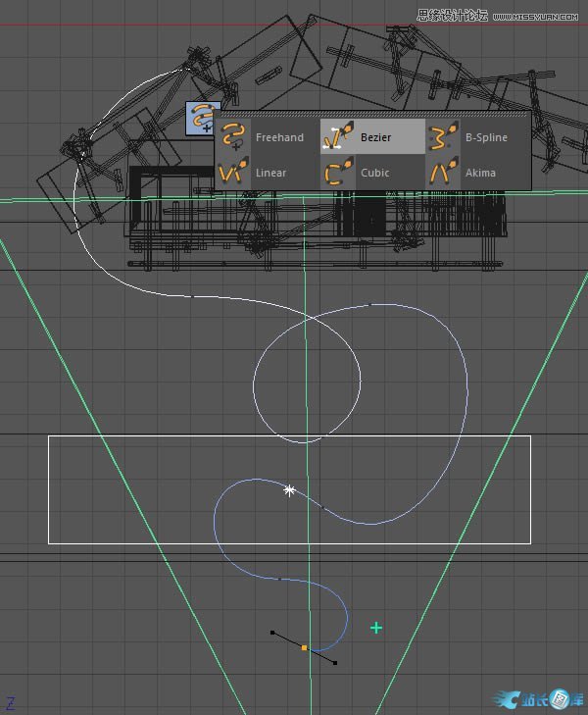Screen dimensions: 588x715
Task: Select the orange spline point
Action: pyautogui.click(x=305, y=648)
